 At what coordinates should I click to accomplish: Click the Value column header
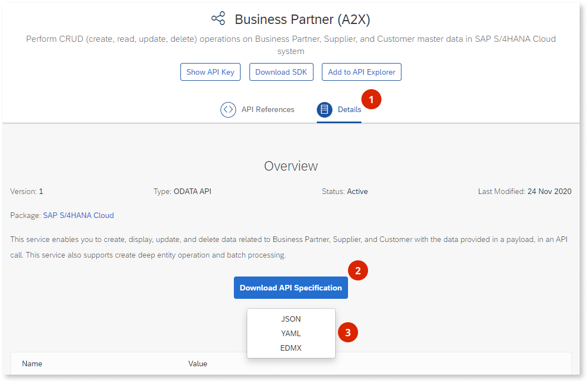(x=198, y=364)
